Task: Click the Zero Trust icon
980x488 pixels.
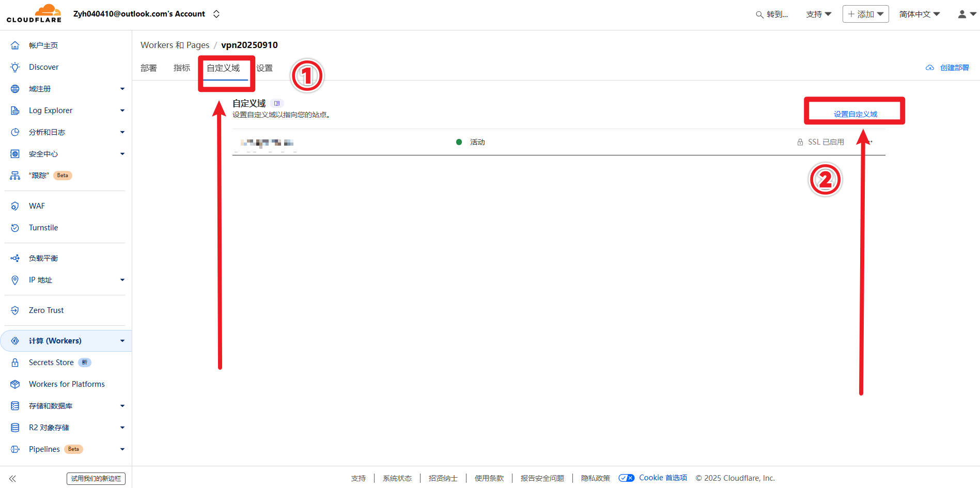Action: (15, 310)
